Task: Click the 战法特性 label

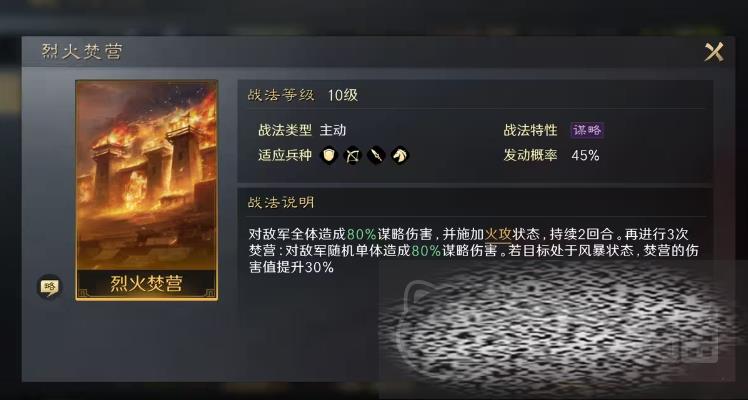Action: (x=530, y=130)
